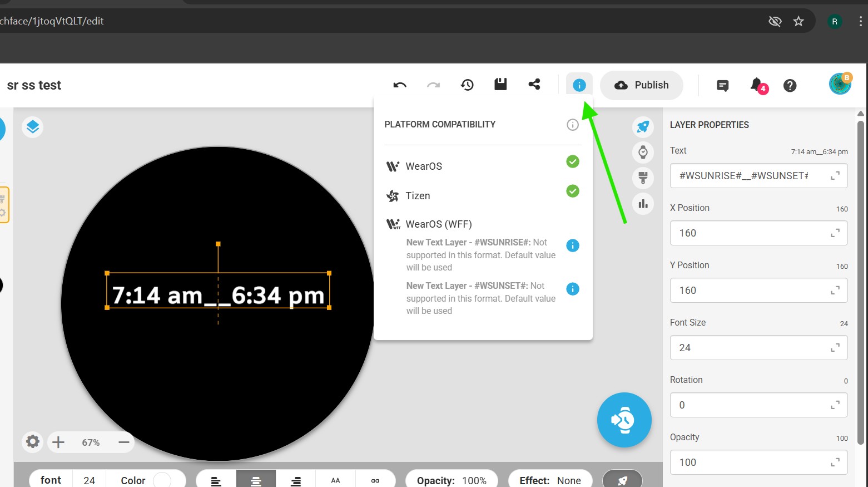The image size is (868, 487).
Task: Expand the X Position field editor
Action: [x=835, y=233]
